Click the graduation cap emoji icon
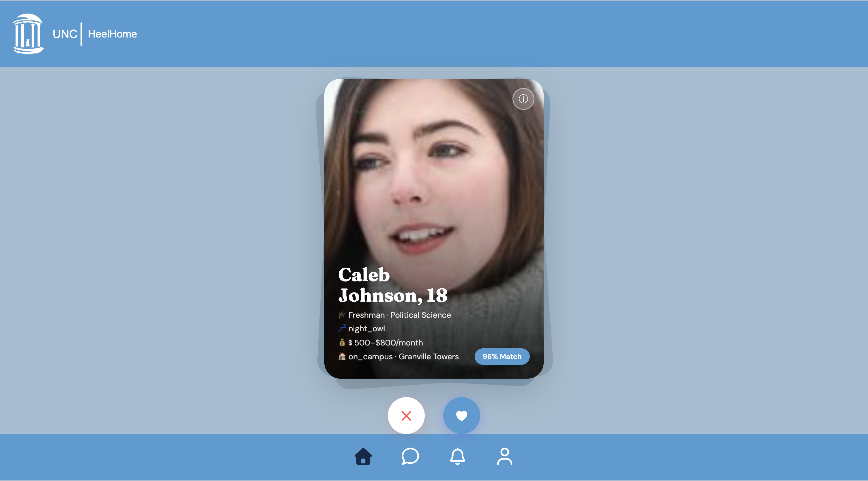 tap(342, 315)
